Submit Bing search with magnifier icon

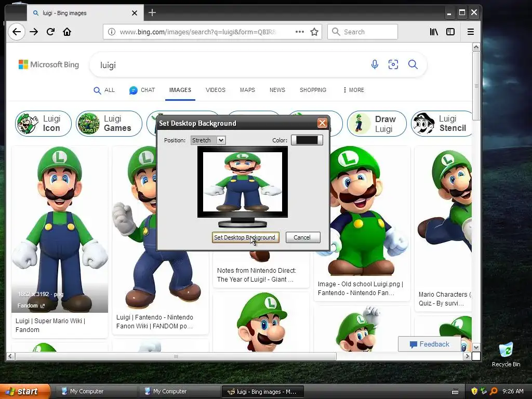point(413,64)
